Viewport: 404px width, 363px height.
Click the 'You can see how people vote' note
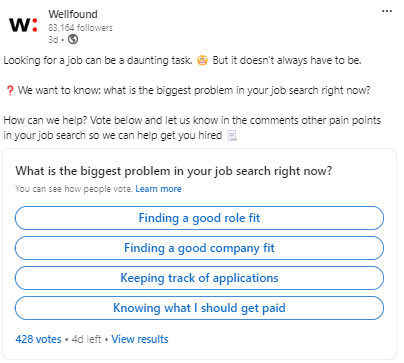coord(74,189)
